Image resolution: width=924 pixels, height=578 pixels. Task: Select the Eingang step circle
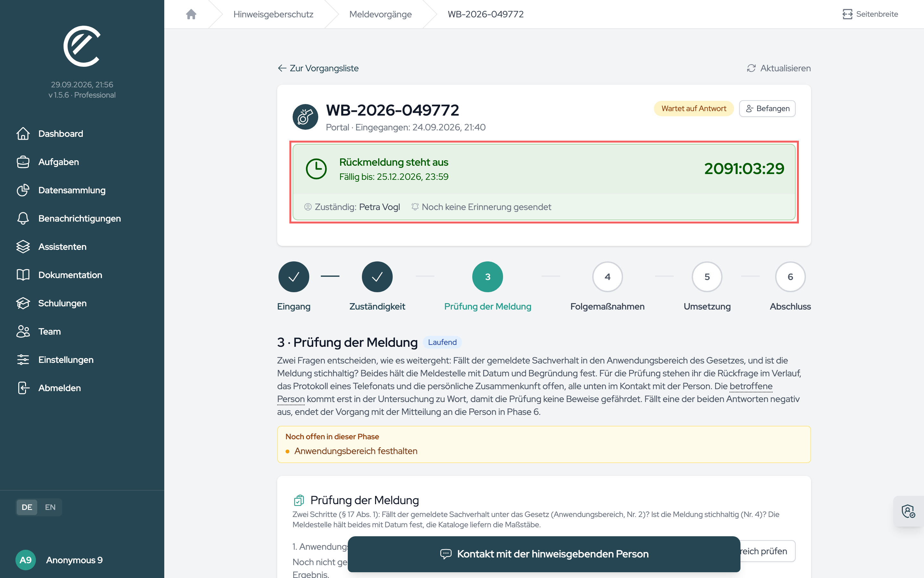click(x=294, y=277)
